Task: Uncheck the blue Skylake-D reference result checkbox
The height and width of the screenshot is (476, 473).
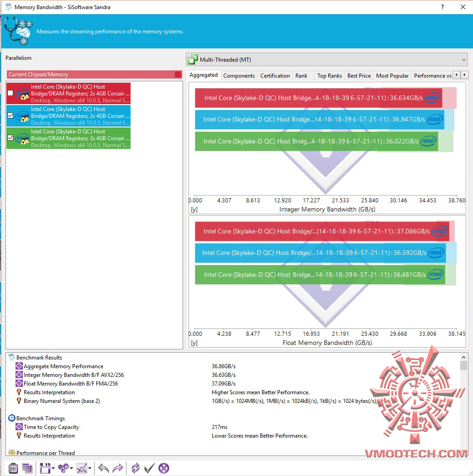Action: pos(11,116)
